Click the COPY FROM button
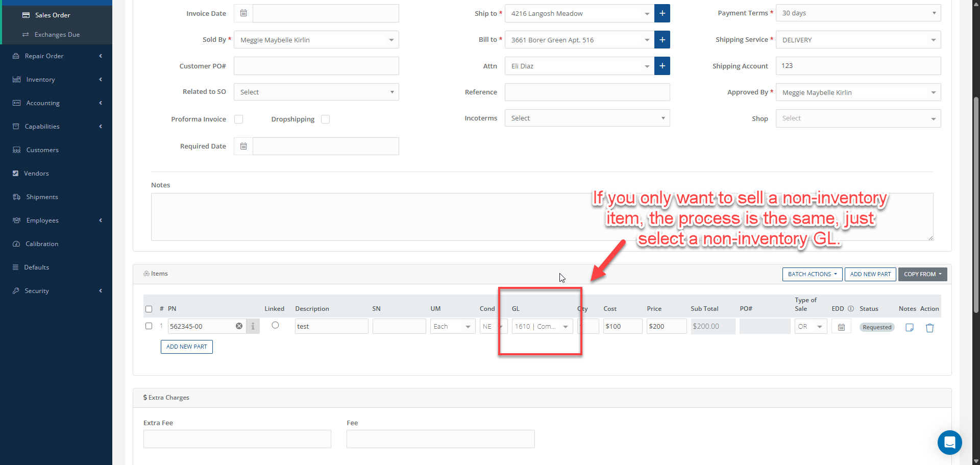 point(922,275)
